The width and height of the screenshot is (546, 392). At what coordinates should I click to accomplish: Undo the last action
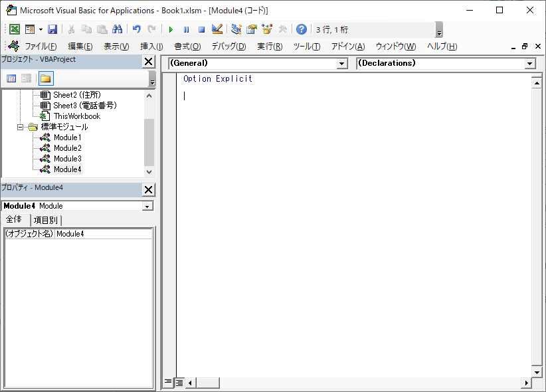(x=137, y=29)
